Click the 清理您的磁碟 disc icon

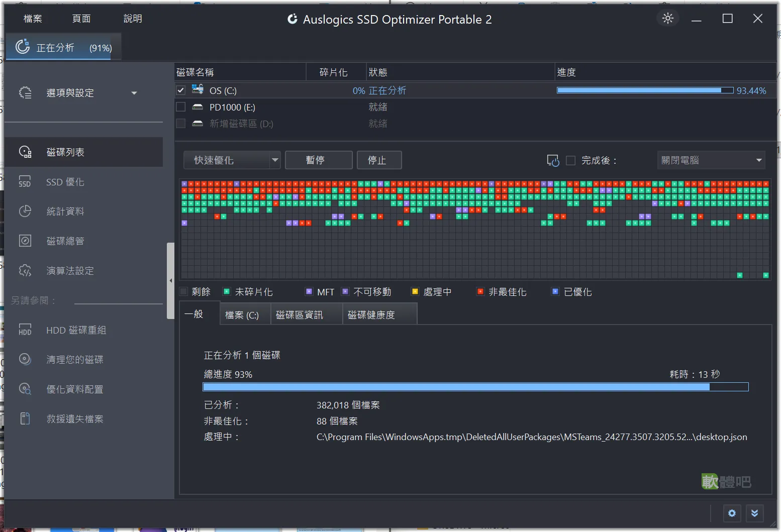click(25, 359)
